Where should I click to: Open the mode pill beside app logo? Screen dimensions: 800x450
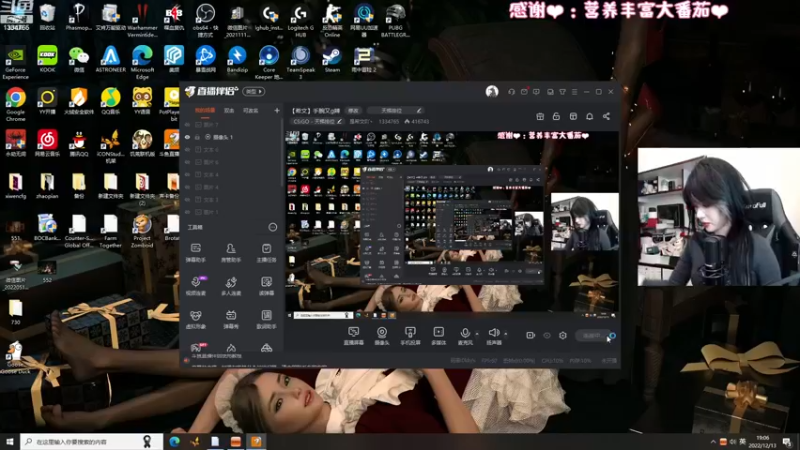pos(254,92)
